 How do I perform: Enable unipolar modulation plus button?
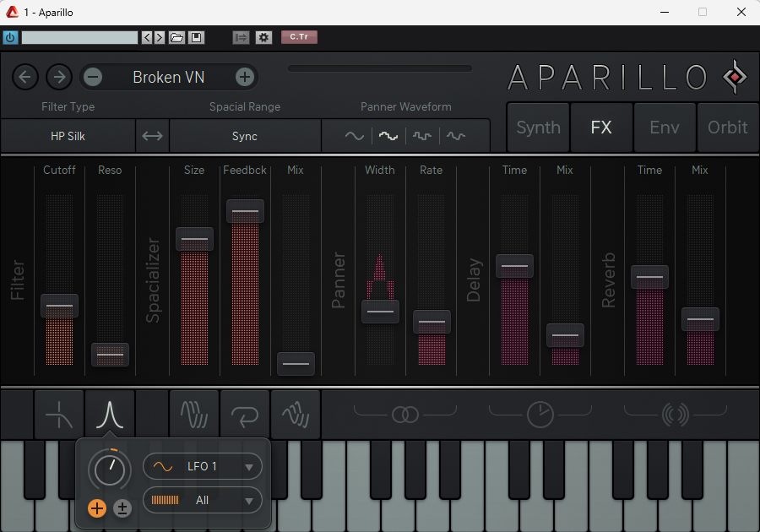(97, 508)
